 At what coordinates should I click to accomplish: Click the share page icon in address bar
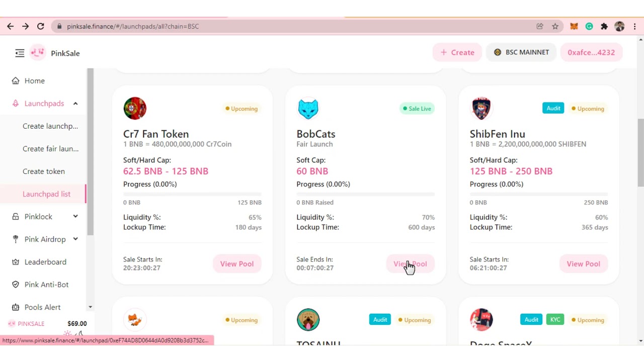tap(540, 26)
